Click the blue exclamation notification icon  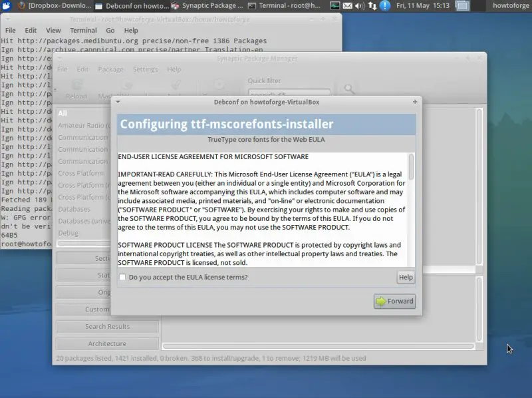385,5
